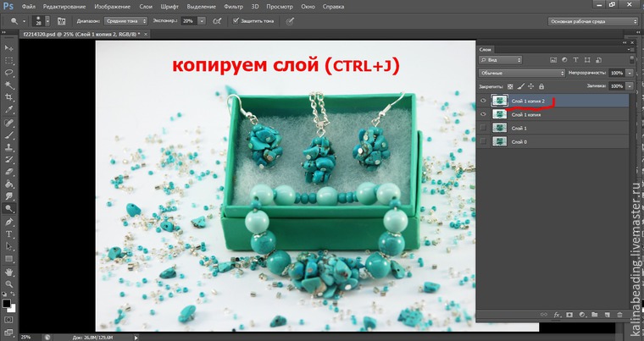Select the Pen tool

[8, 222]
